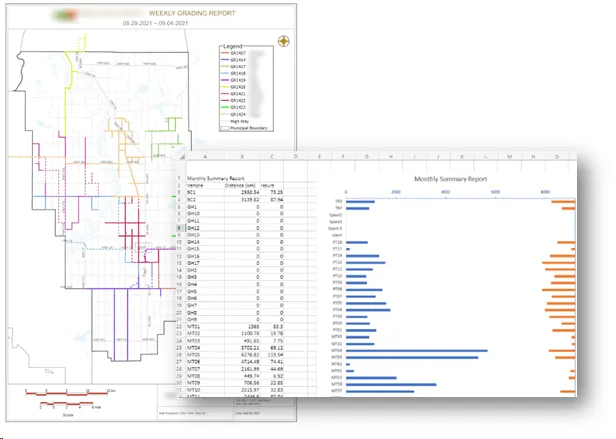Click the 3139.82 distance cell
The image size is (616, 439).
point(242,199)
